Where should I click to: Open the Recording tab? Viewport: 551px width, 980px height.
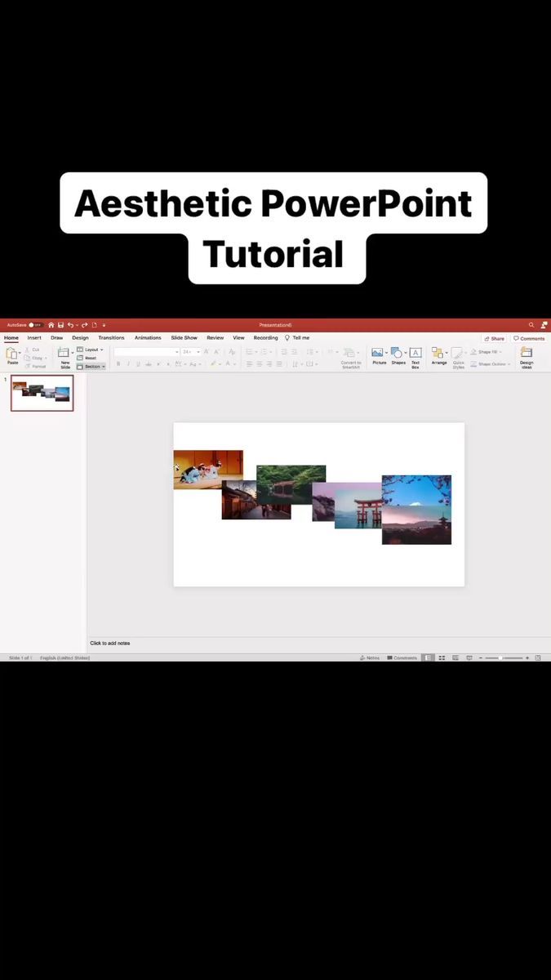click(x=265, y=338)
